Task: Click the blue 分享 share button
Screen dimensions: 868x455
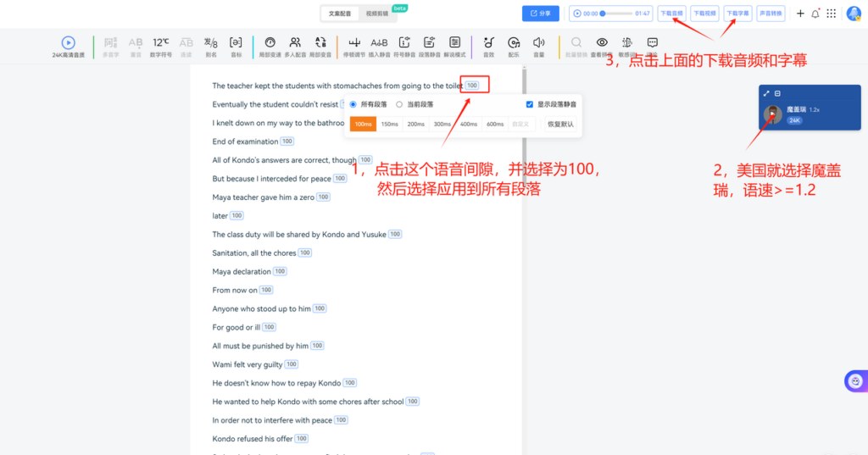Action: coord(540,14)
